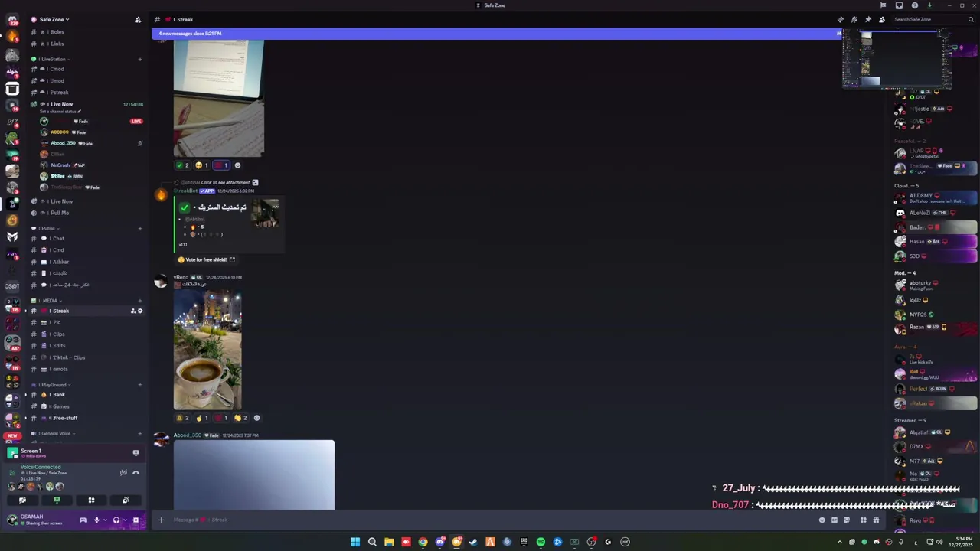
Task: Open Google Chrome in the taskbar
Action: click(x=423, y=542)
